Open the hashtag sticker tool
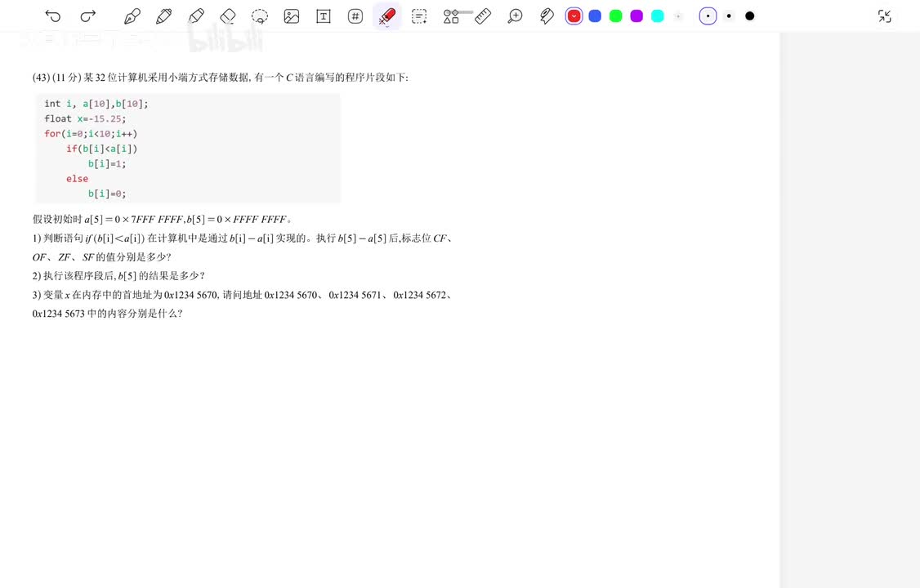 coord(355,16)
